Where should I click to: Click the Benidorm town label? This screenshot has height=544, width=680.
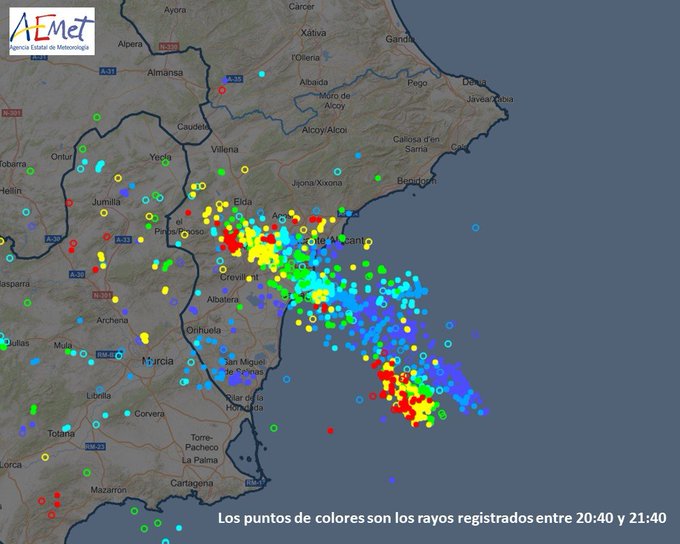pyautogui.click(x=417, y=180)
